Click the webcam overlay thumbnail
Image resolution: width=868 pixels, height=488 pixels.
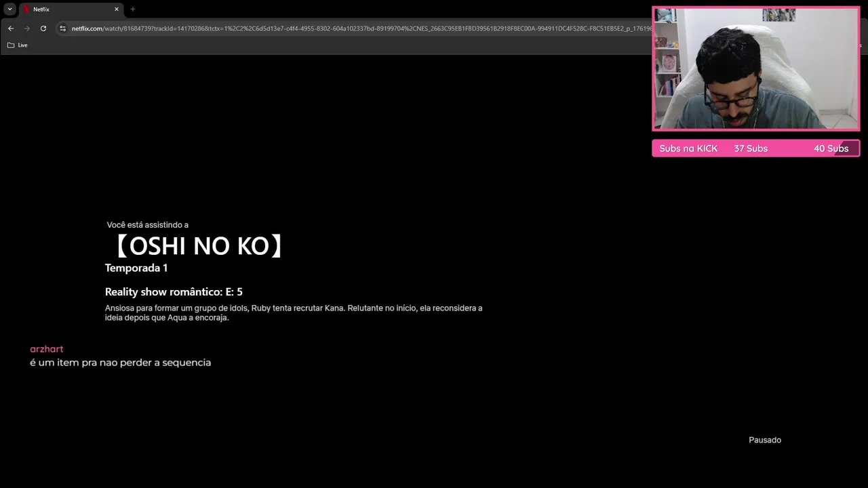(756, 68)
